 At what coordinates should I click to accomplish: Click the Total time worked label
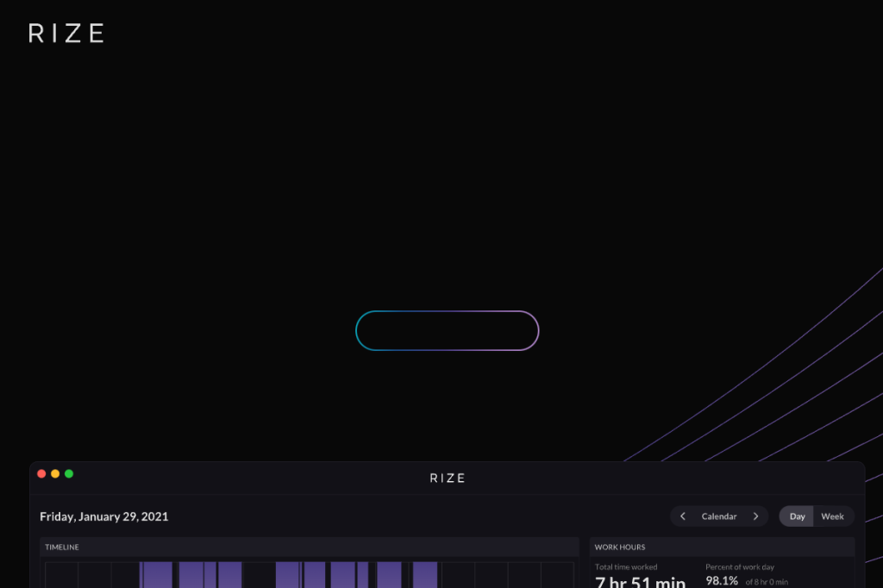tap(626, 567)
